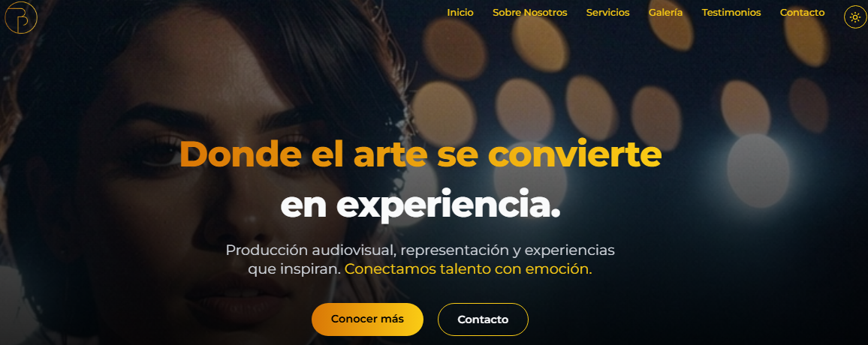The image size is (868, 345).
Task: Open the Sobre Nosotros nav link
Action: 530,13
